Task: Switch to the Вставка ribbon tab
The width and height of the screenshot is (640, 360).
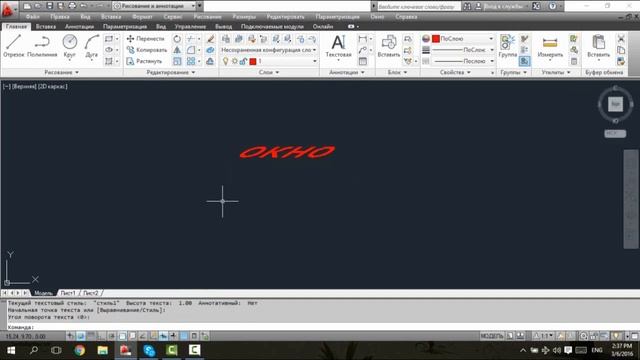Action: click(46, 27)
